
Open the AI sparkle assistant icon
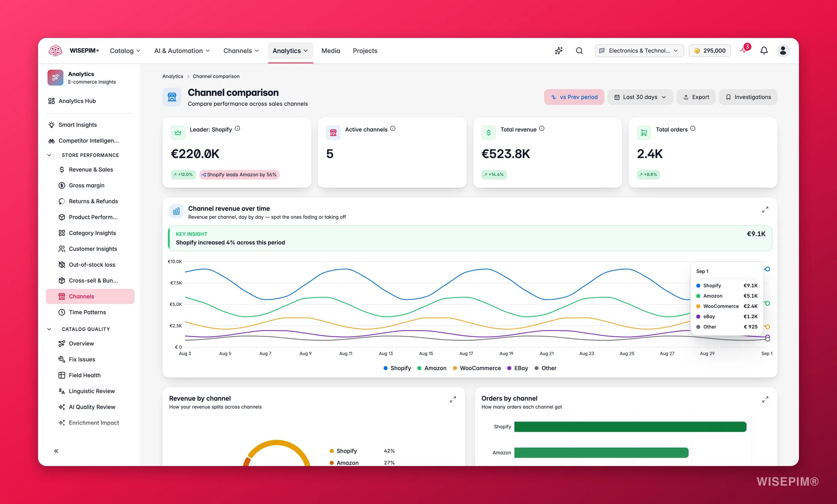tap(559, 51)
